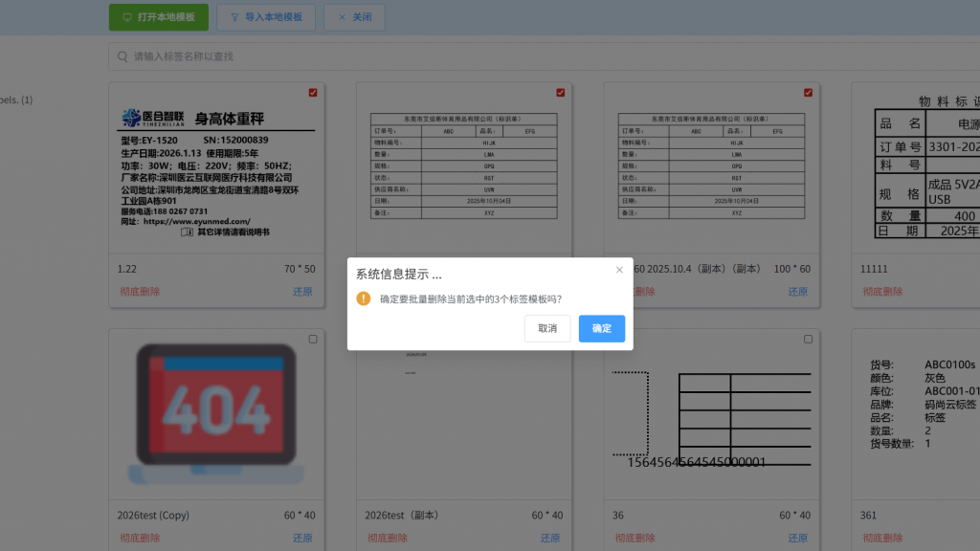Screen dimensions: 980x551
Task: Click 还原 under template 1.22
Action: pyautogui.click(x=302, y=292)
